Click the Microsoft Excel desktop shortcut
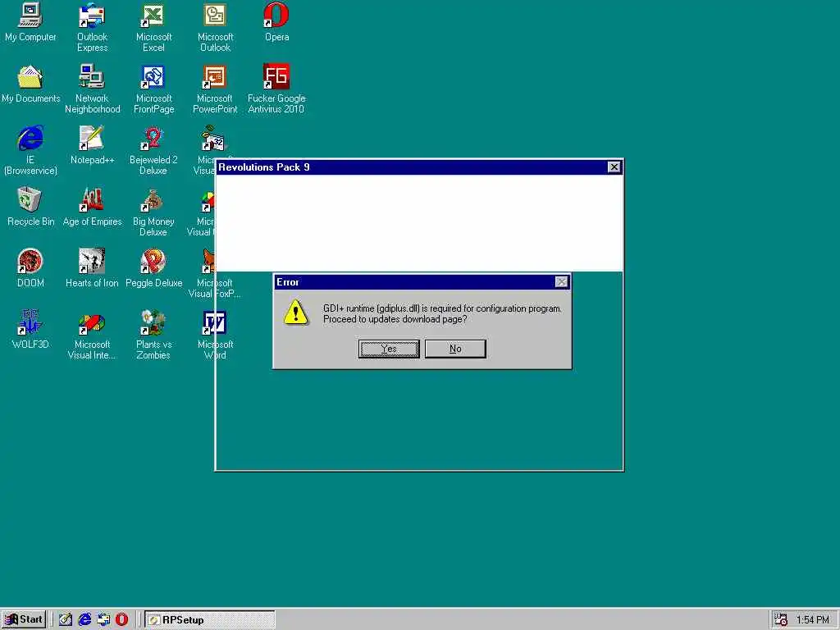This screenshot has height=630, width=840. pos(153,27)
